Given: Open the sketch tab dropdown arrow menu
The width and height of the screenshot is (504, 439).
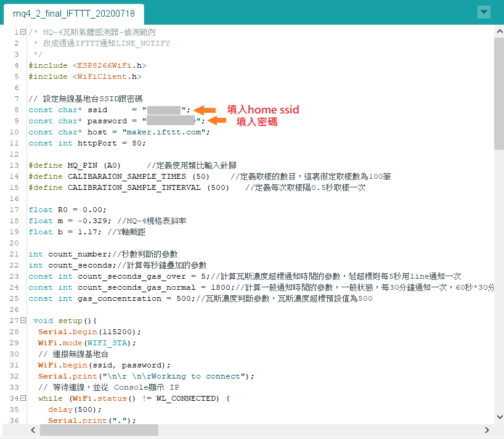Looking at the screenshot, I should (x=484, y=12).
